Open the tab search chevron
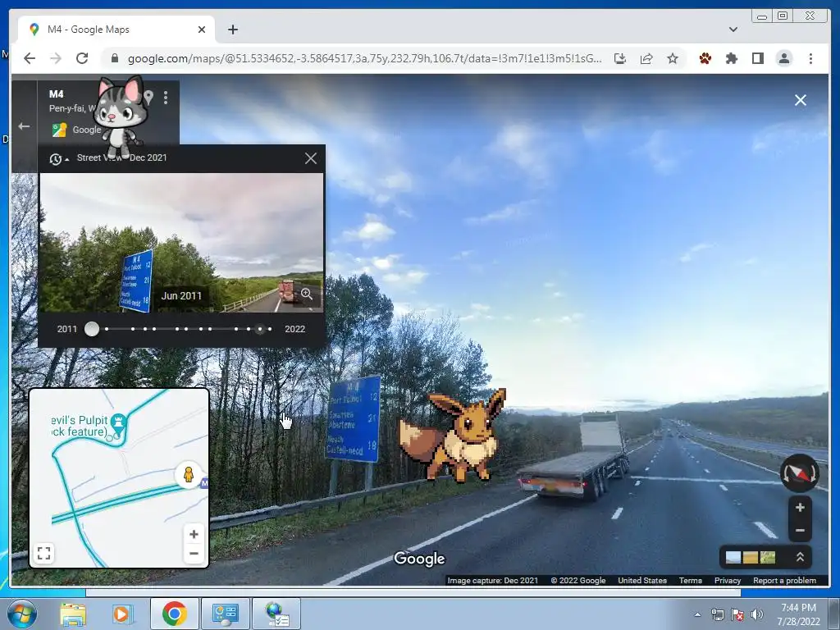840x630 pixels. [x=733, y=30]
